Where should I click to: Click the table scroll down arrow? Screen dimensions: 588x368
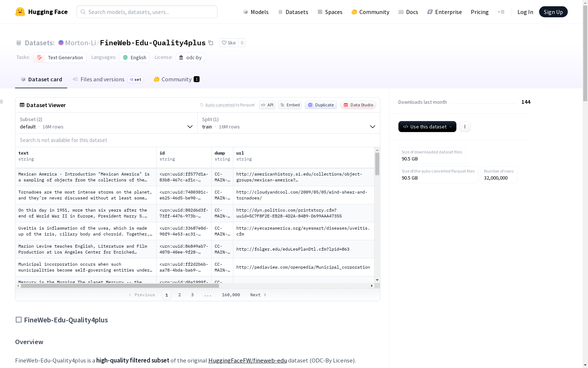coord(377,280)
